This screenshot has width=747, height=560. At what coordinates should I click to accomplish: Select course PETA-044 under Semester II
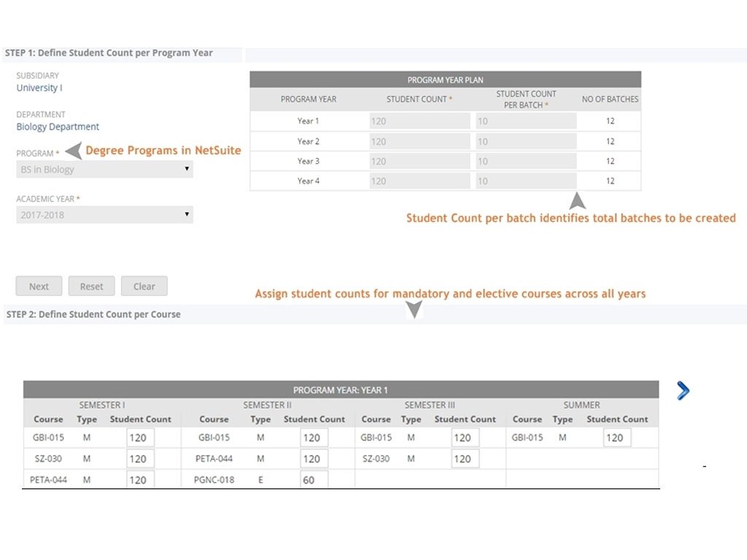pyautogui.click(x=214, y=459)
